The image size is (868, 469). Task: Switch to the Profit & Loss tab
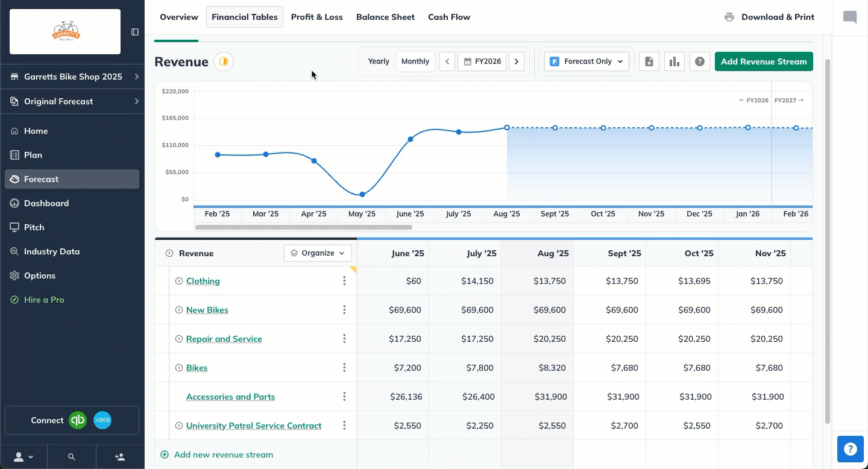317,17
